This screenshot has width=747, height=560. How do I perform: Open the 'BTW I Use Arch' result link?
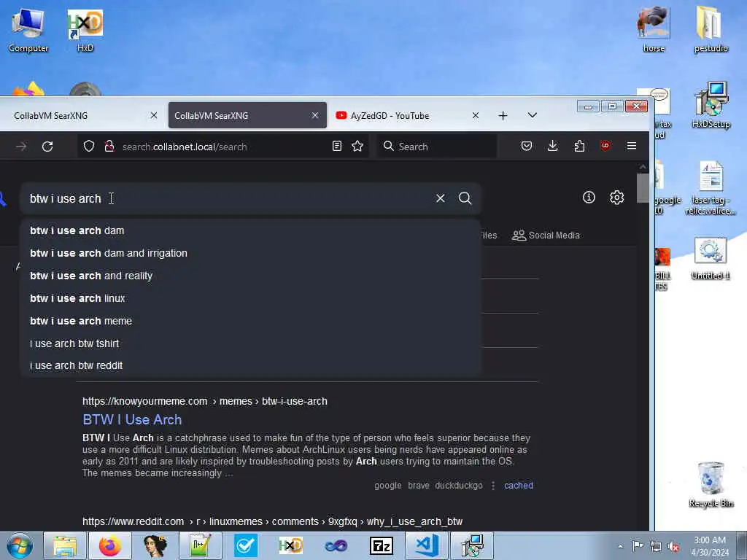(132, 419)
